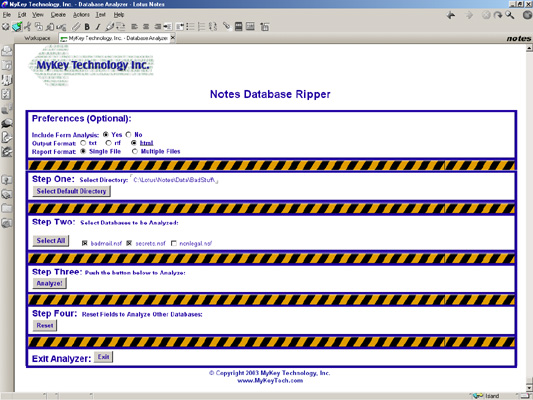Viewport: 533px width, 400px height.
Task: Click the Cut scissors toolbar icon
Action: coord(28,27)
